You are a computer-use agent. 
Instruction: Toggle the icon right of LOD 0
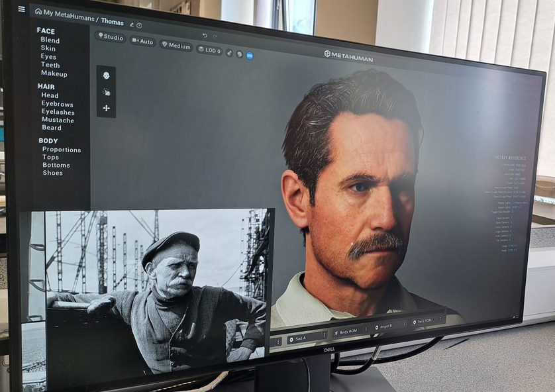pyautogui.click(x=229, y=52)
